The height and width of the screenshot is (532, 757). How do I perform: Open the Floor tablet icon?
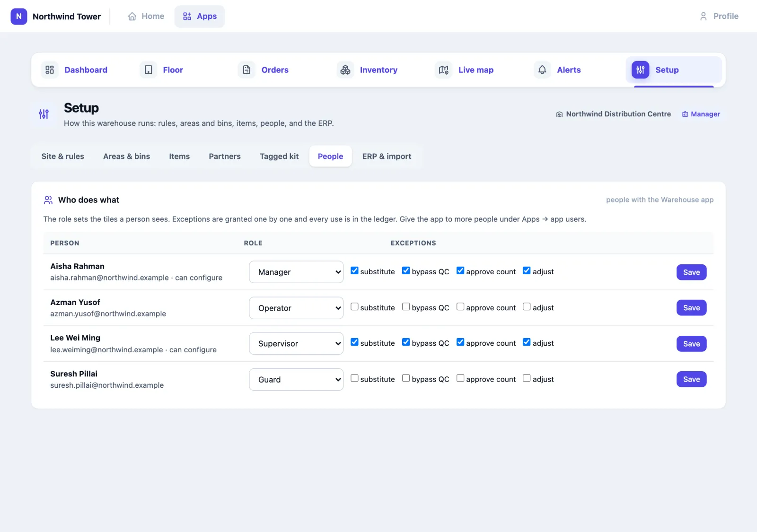(148, 70)
